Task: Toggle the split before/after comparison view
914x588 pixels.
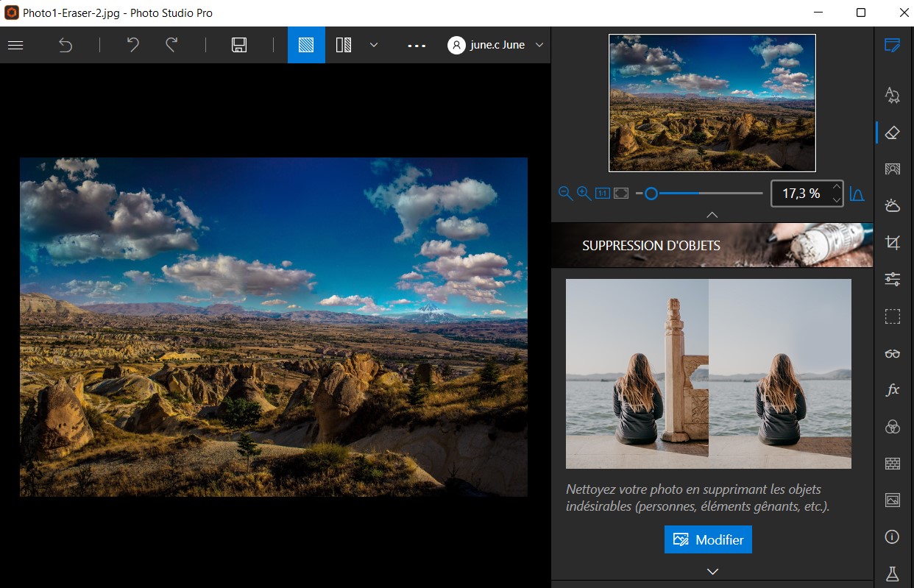Action: (x=344, y=45)
